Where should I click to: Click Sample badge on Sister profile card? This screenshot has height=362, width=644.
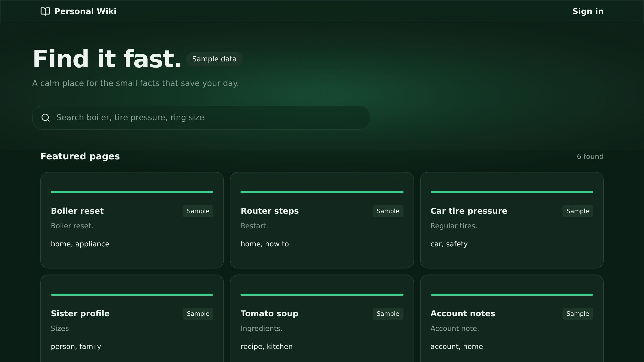[x=198, y=314]
